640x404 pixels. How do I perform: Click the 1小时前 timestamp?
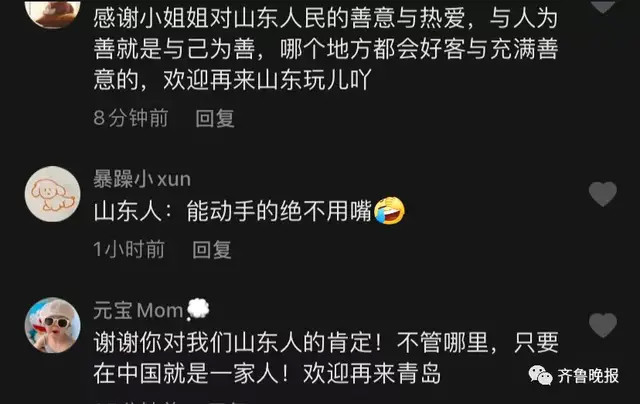(129, 249)
